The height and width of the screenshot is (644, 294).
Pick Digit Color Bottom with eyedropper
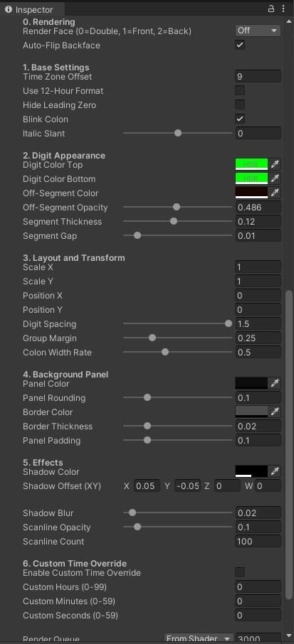click(x=275, y=178)
